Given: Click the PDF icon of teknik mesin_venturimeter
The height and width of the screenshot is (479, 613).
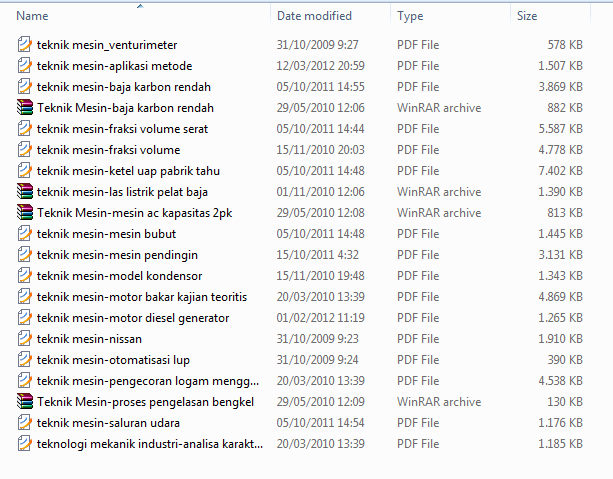Looking at the screenshot, I should 24,44.
